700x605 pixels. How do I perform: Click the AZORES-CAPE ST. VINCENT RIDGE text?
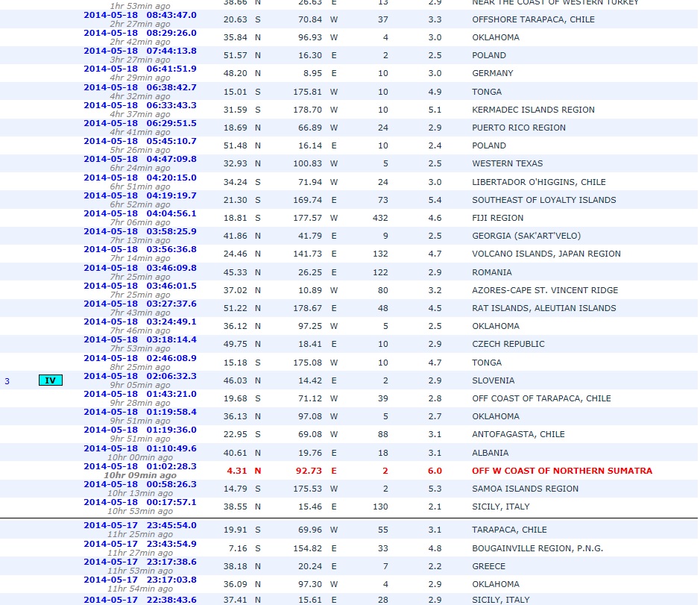(x=545, y=290)
